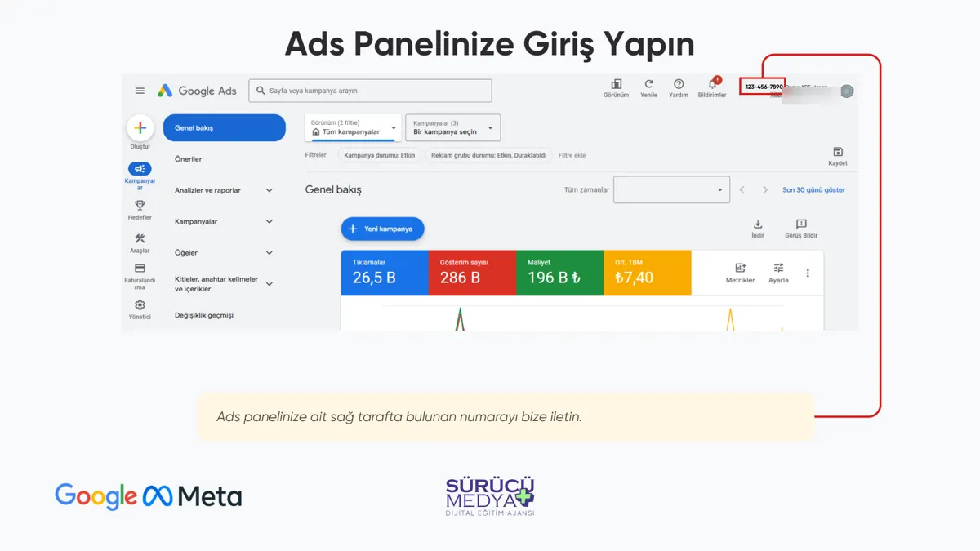Click the Yenile refresh icon
980x551 pixels.
pos(648,84)
